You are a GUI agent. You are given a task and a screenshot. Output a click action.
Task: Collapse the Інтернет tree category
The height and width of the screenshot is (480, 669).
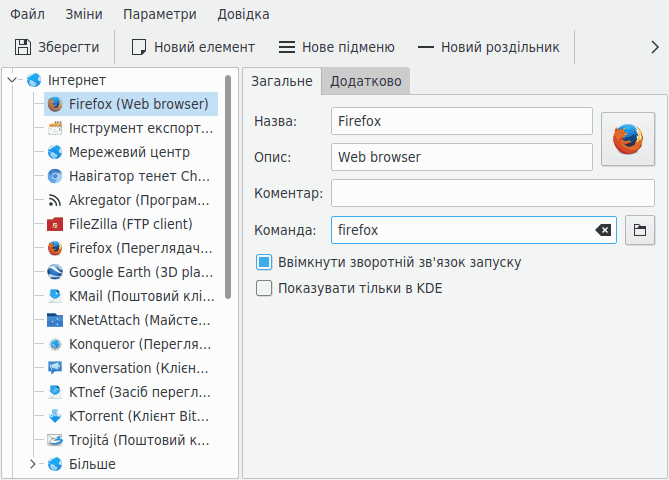13,80
